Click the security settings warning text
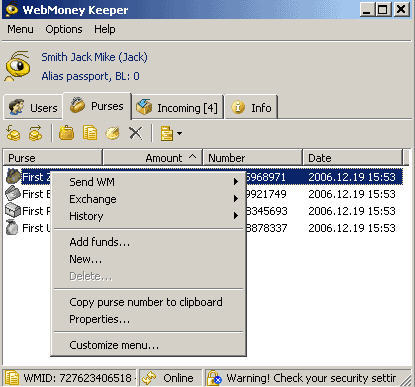The image size is (415, 387). pos(311,378)
